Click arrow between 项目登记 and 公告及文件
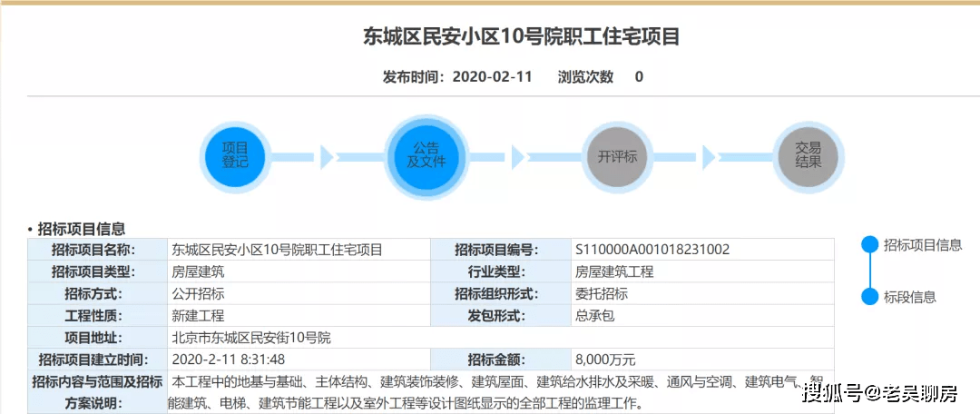The width and height of the screenshot is (980, 414). click(x=327, y=156)
